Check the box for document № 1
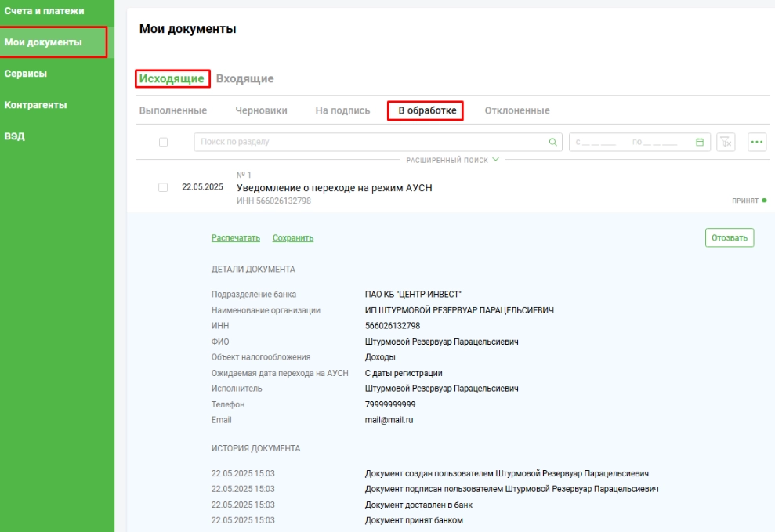 [x=163, y=188]
